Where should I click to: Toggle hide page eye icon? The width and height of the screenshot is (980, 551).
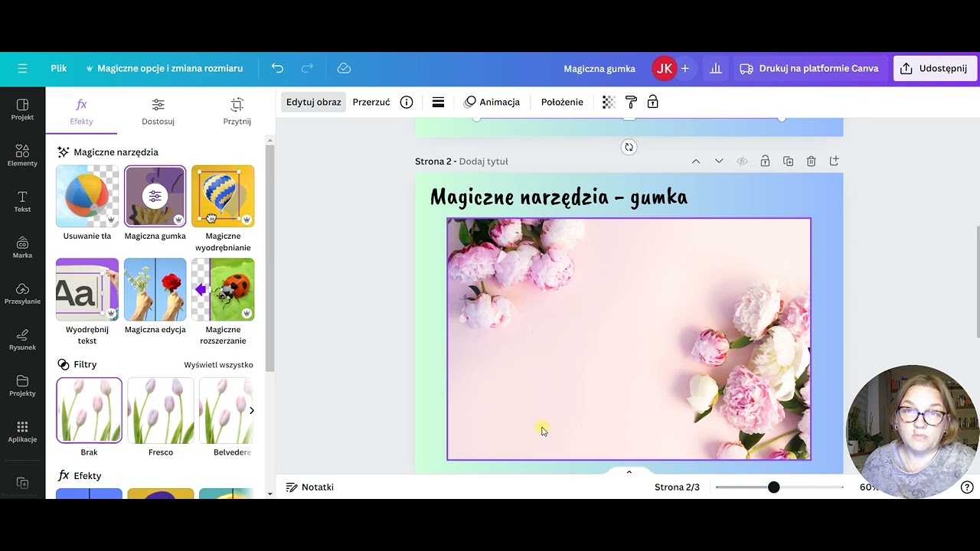742,161
